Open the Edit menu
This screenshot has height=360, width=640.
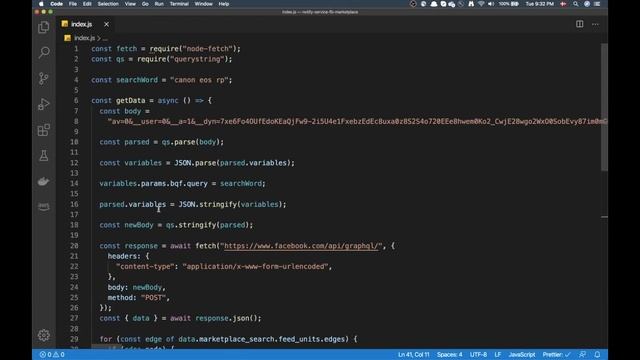(87, 4)
